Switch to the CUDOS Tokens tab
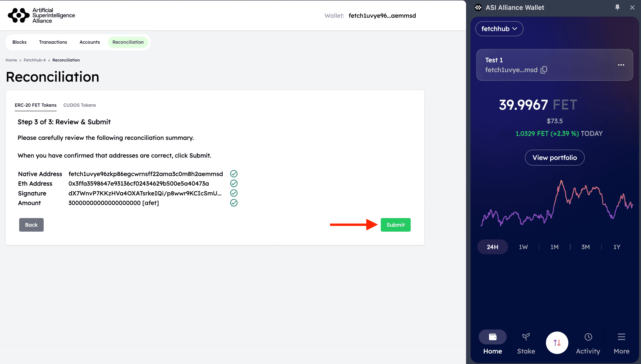Viewport: 641px width, 364px height. (79, 105)
